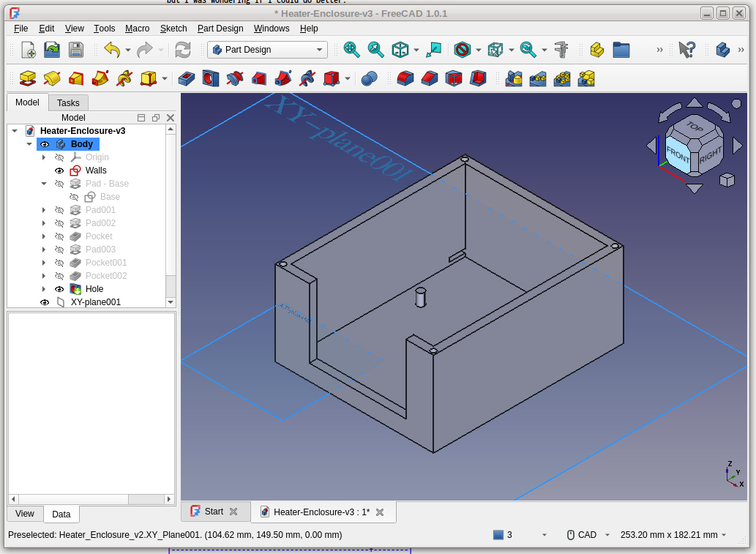Open the Hole tool
This screenshot has height=554, width=756.
click(x=209, y=78)
